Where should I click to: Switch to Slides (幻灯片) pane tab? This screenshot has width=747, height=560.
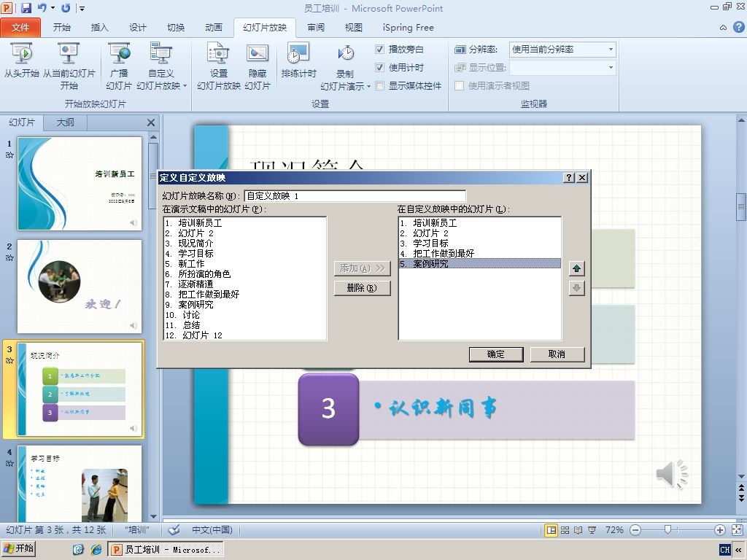coord(22,122)
